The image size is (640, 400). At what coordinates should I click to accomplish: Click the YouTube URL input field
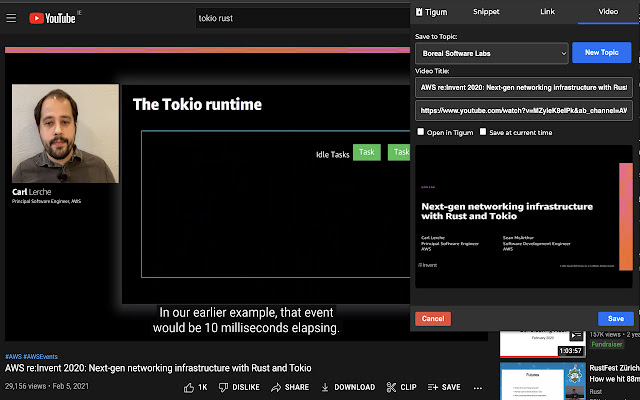[x=524, y=111]
